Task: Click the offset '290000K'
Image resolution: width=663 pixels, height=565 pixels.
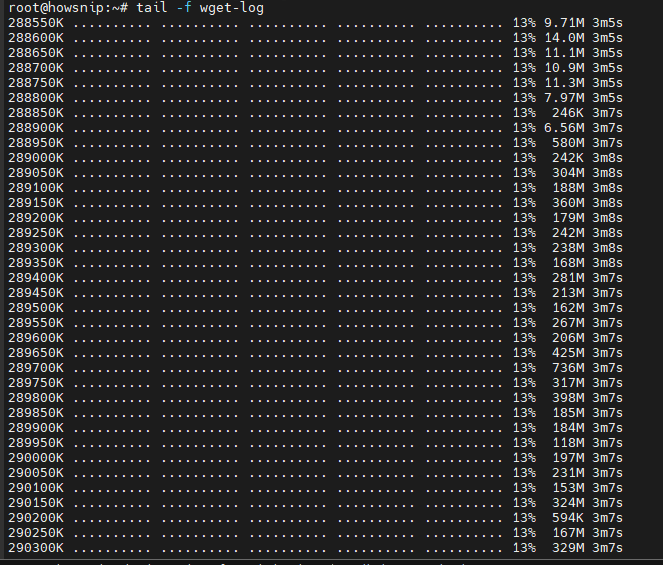Action: 36,458
